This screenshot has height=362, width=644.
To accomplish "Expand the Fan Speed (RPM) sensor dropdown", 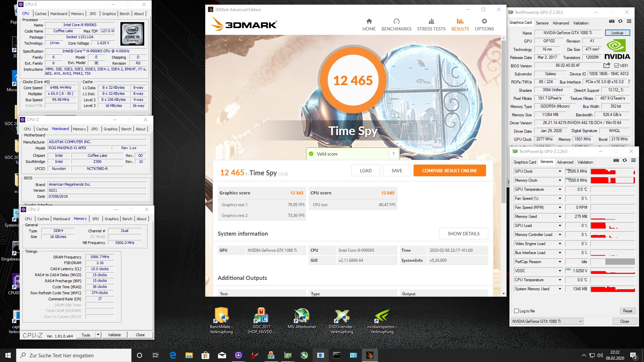I will 560,207.
